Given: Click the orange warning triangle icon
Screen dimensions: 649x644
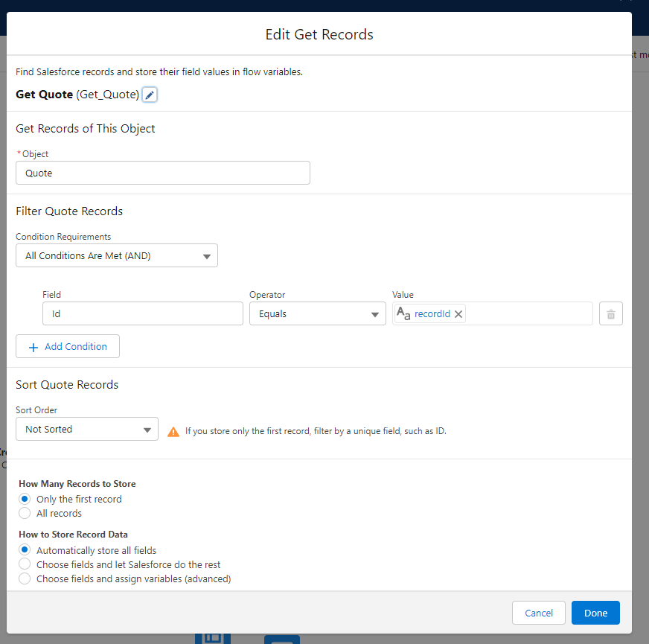Looking at the screenshot, I should click(x=173, y=431).
